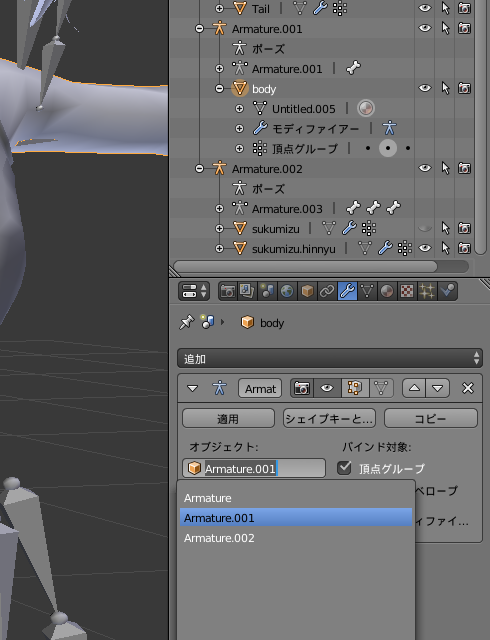Viewport: 490px width, 640px height.
Task: Collapse the Armature modifier panel triangle
Action: (x=192, y=388)
